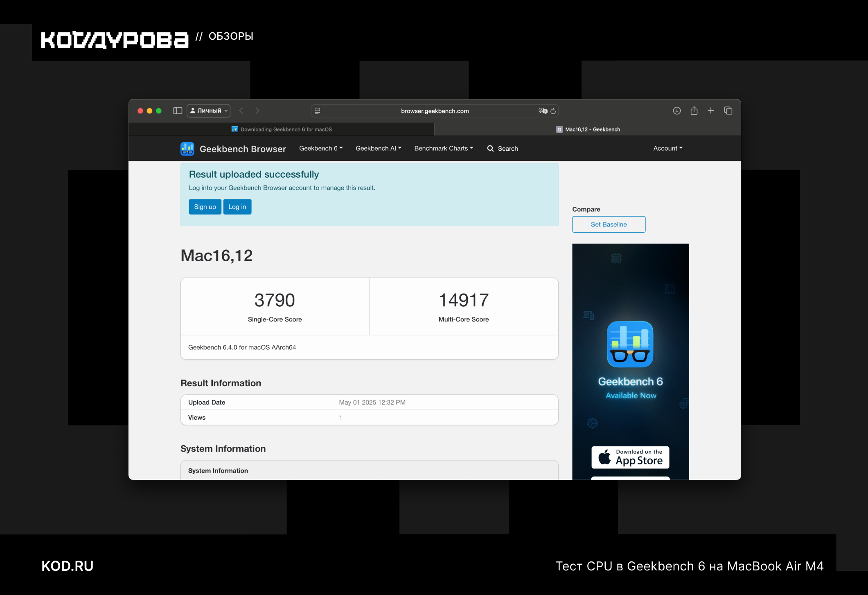
Task: Switch to Downloading Geekbench 6 for macOS tab
Action: [282, 129]
